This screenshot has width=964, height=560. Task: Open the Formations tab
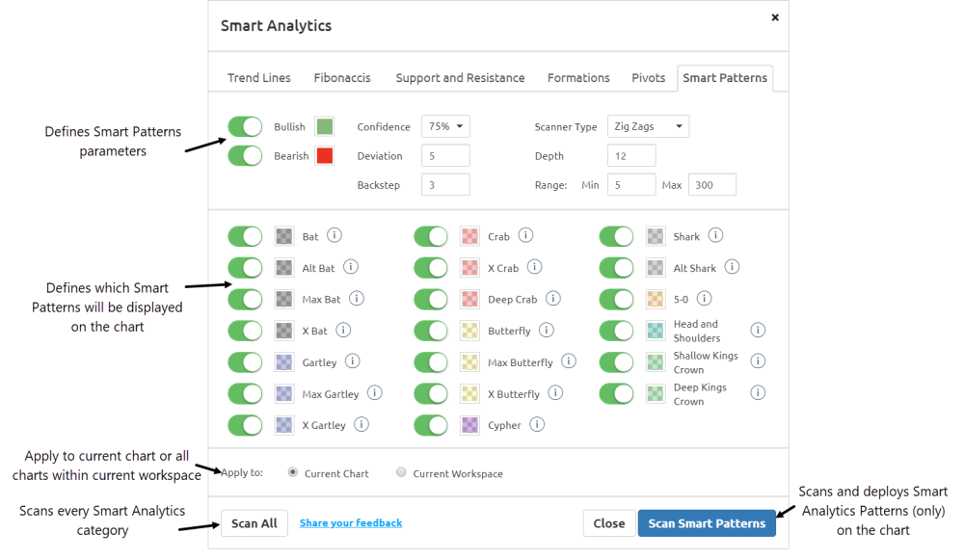tap(578, 77)
